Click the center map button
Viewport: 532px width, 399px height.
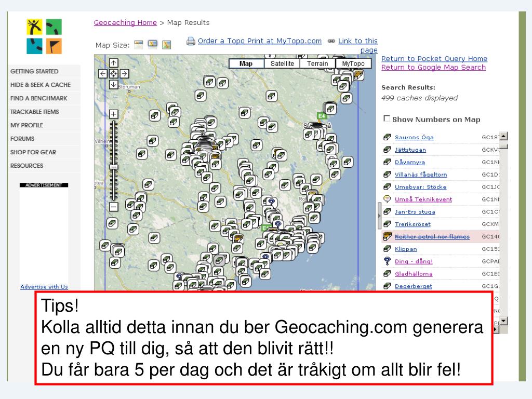click(114, 74)
